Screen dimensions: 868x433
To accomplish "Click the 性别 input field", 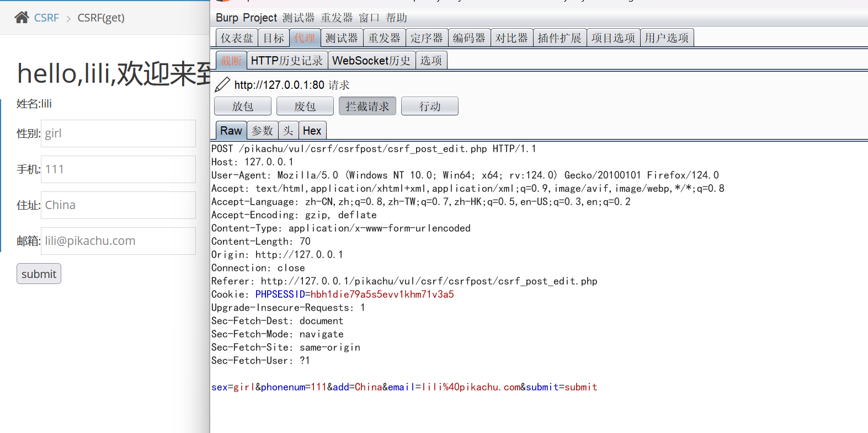I will pyautogui.click(x=118, y=133).
